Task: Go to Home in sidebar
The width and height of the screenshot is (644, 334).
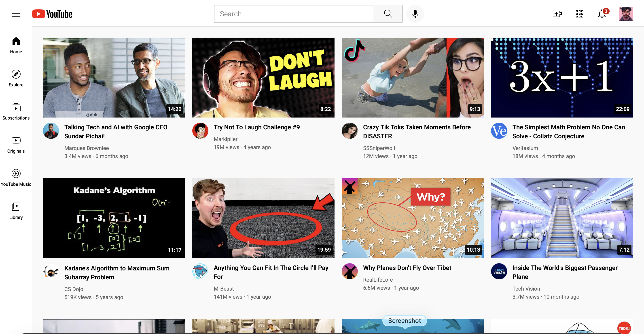Action: pos(16,45)
